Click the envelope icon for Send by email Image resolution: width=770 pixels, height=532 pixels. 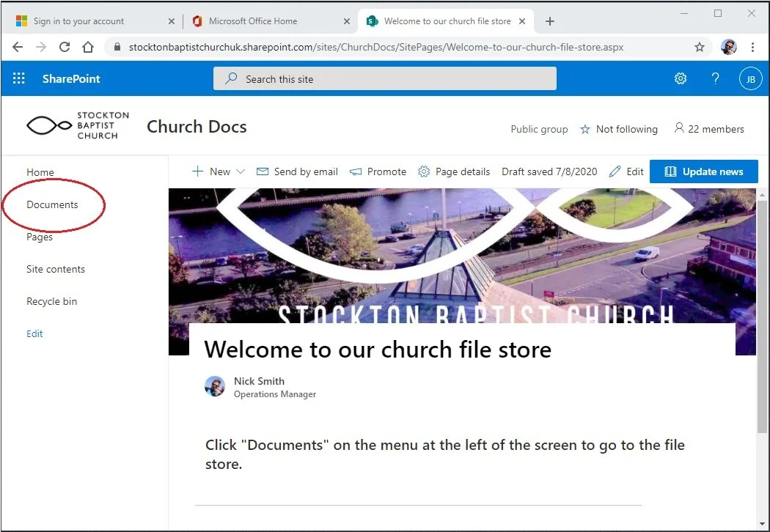263,171
